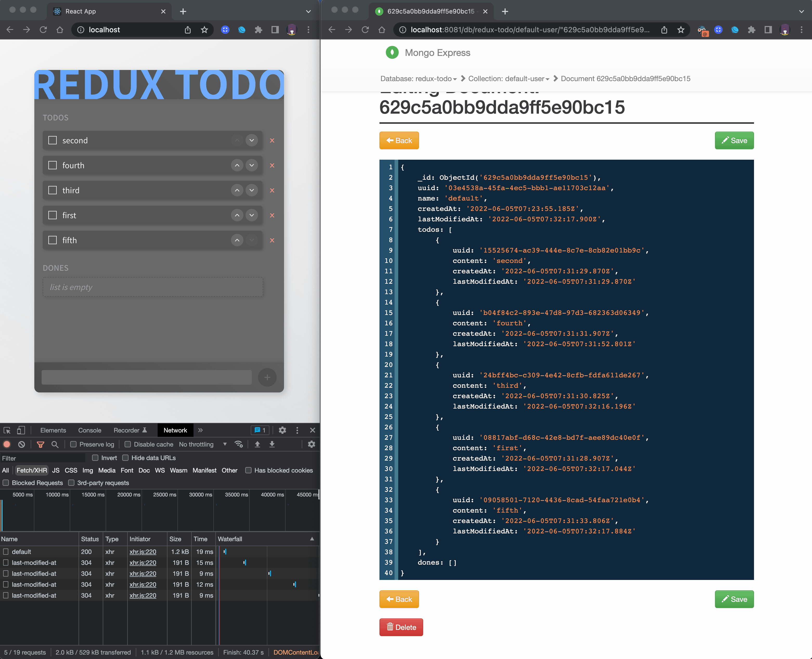Move 'third' todo down
The image size is (812, 659).
(251, 190)
